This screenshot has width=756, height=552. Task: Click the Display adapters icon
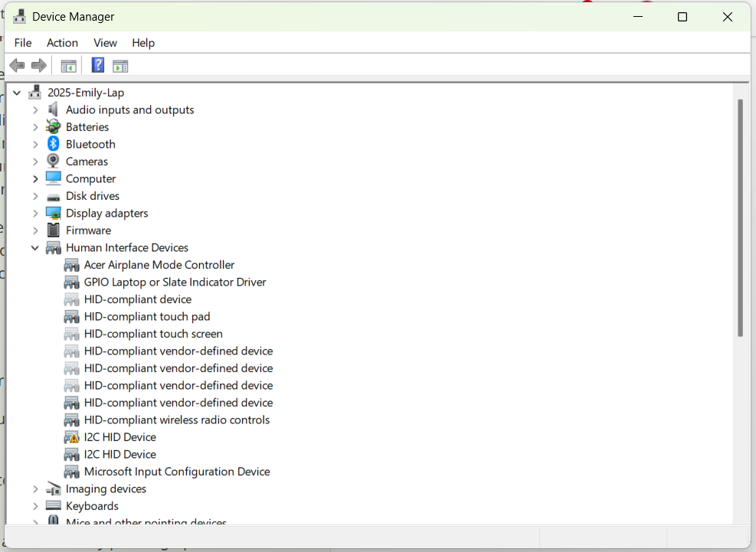(53, 213)
